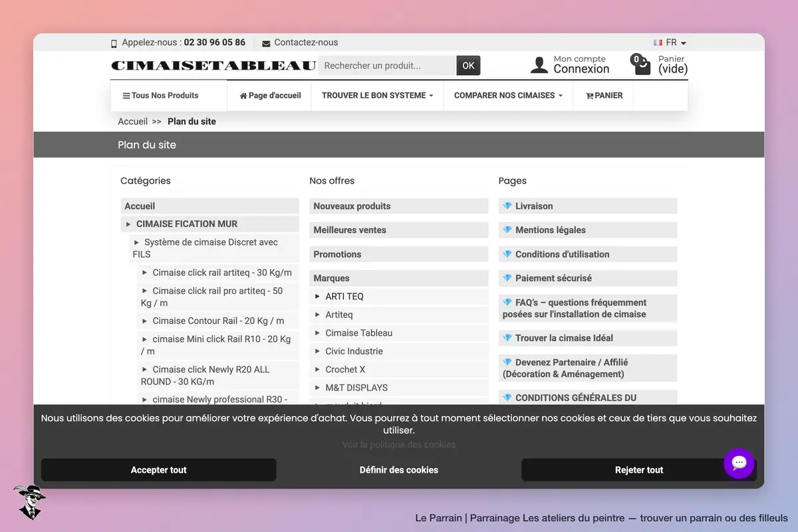The height and width of the screenshot is (532, 798).
Task: Click Accueil breadcrumb link
Action: [x=132, y=122]
